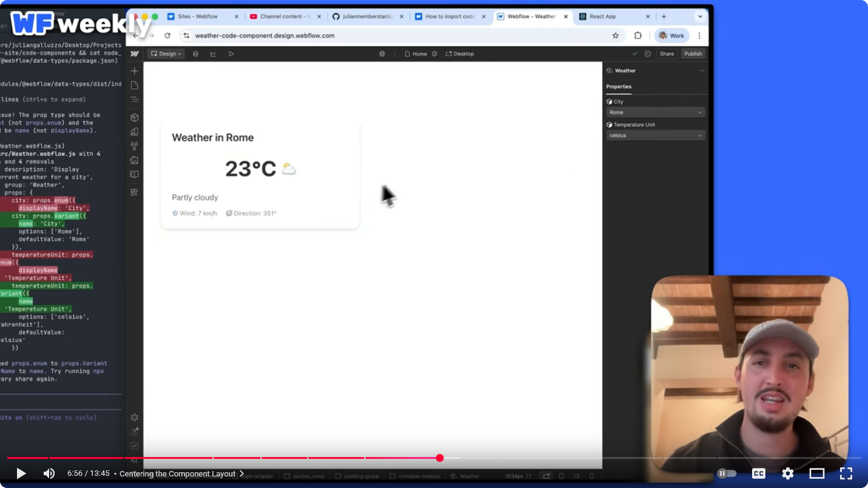Click the Weather in Rome heading
The image size is (868, 488).
[x=213, y=138]
